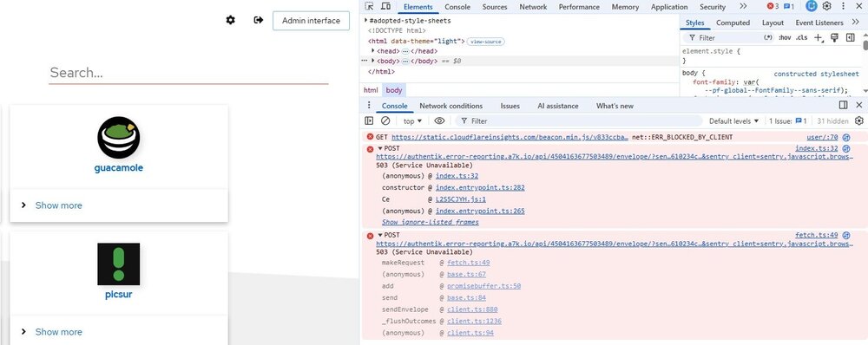Expand the head element node
Image resolution: width=868 pixels, height=345 pixels.
(x=373, y=51)
